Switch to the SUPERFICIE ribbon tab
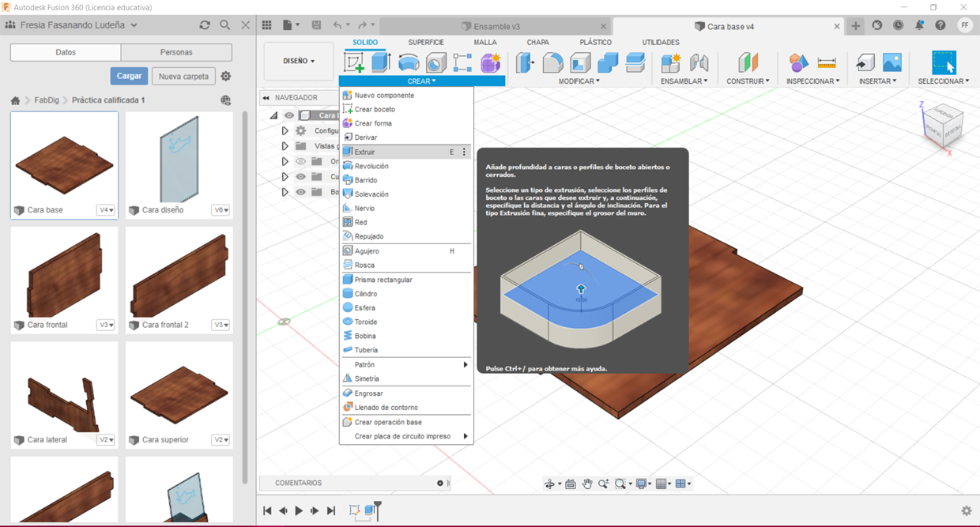Screen dimensions: 980x527 point(425,42)
